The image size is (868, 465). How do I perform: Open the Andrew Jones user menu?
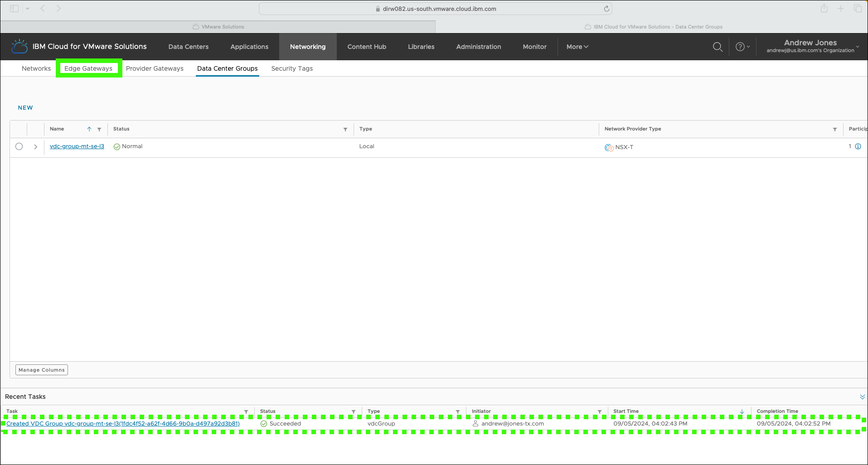813,46
